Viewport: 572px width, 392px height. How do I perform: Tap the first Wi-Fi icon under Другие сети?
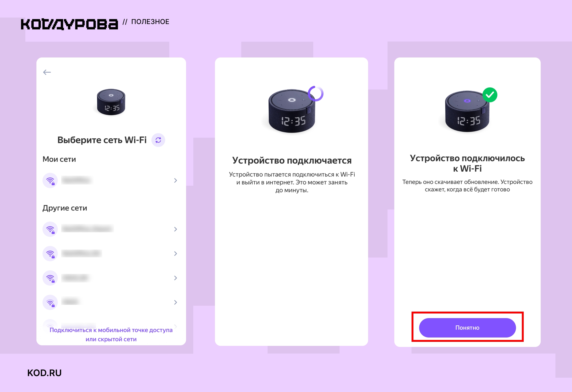pyautogui.click(x=50, y=229)
